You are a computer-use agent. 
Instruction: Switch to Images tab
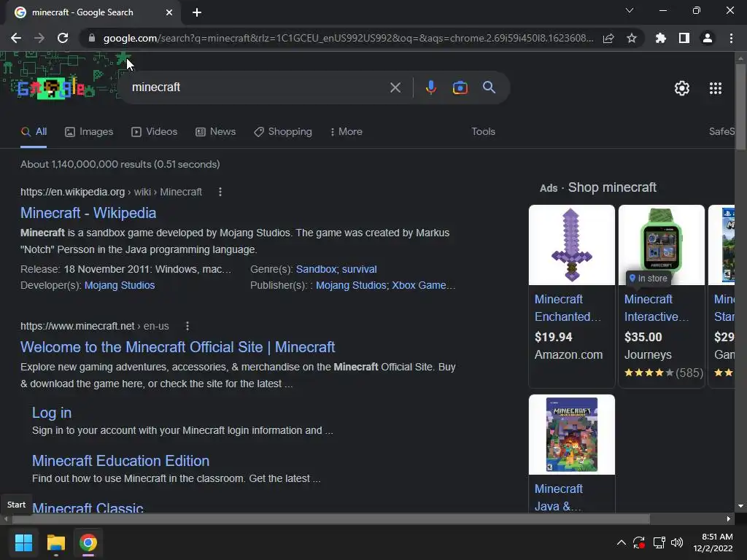[x=88, y=131]
